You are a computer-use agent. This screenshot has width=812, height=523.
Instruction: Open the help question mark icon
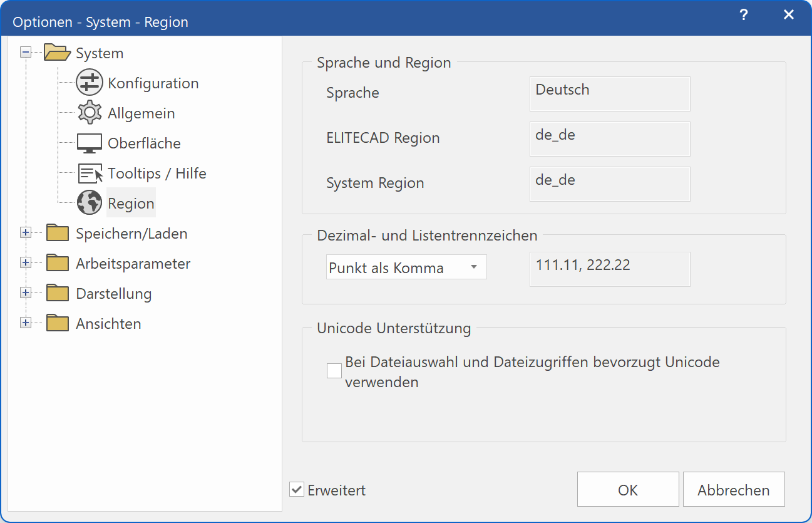pyautogui.click(x=743, y=14)
